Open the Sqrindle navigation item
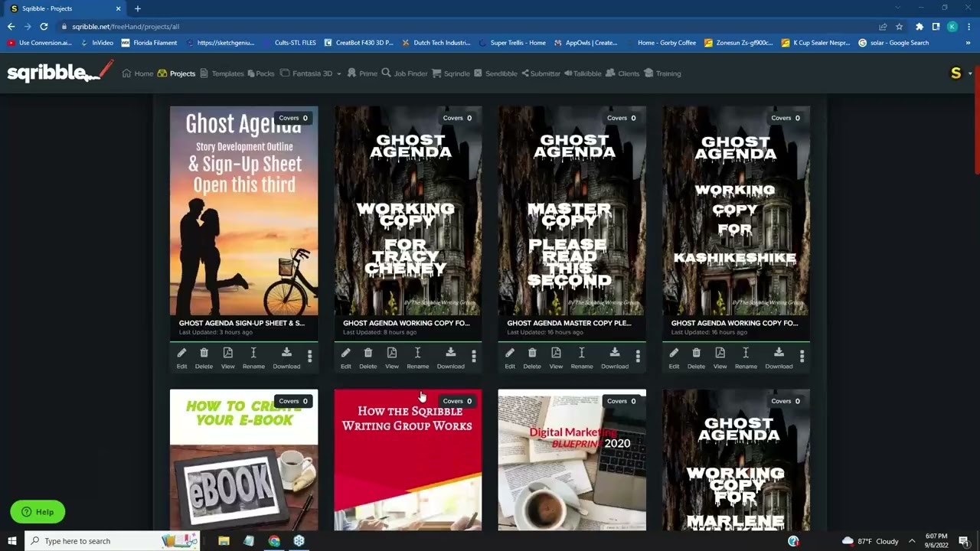The width and height of the screenshot is (980, 551). [451, 73]
